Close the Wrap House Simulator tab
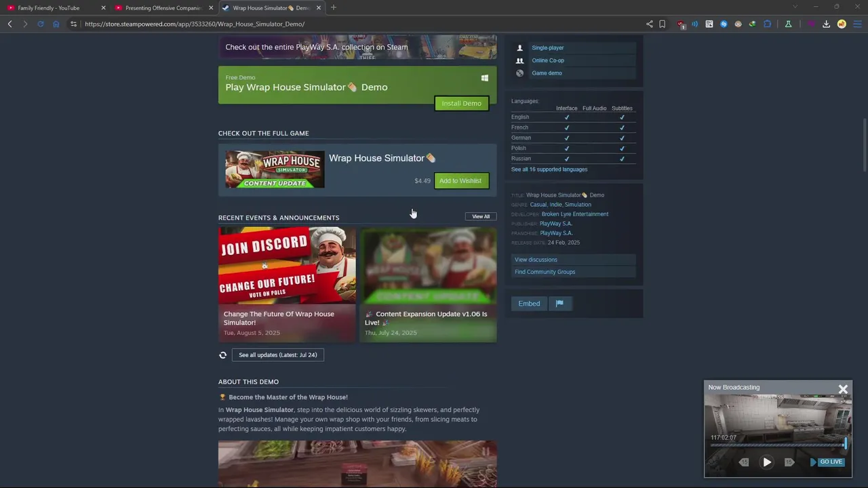 pos(319,8)
